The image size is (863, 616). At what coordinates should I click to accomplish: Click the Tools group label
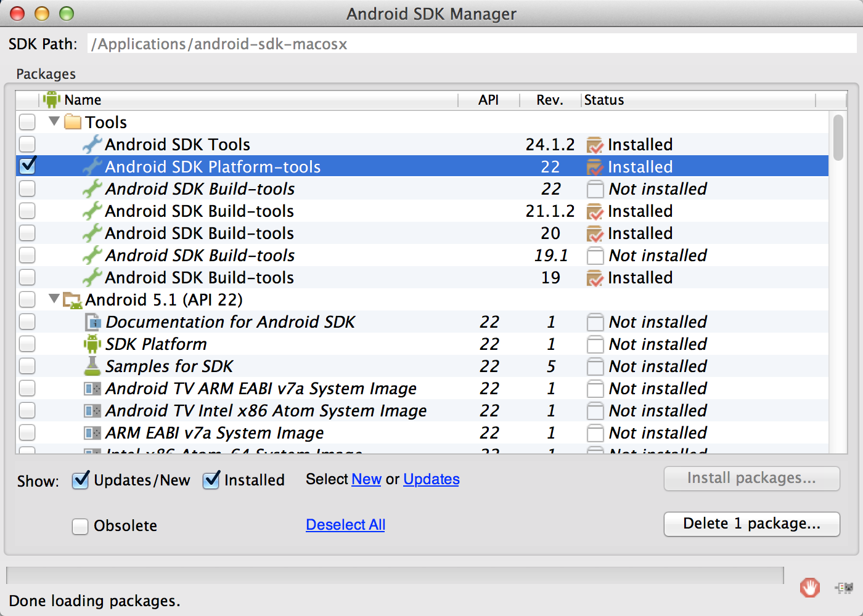pyautogui.click(x=106, y=123)
